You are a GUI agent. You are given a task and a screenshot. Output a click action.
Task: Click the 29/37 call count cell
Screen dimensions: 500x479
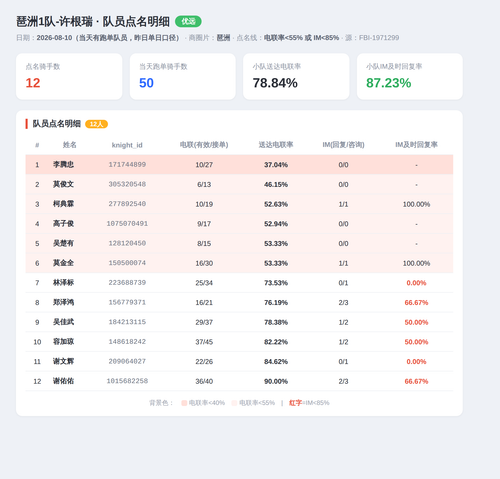[204, 322]
